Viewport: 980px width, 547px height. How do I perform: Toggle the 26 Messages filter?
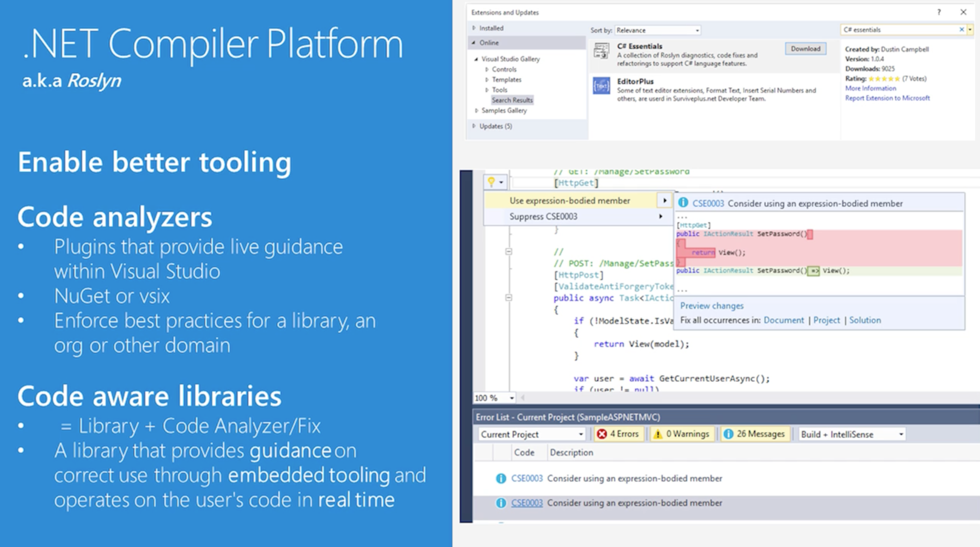pyautogui.click(x=754, y=434)
